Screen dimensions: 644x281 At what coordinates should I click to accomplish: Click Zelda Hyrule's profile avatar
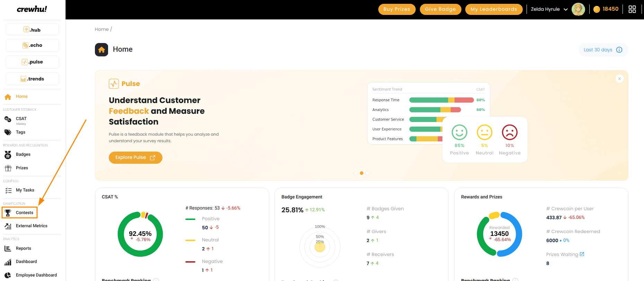click(578, 9)
